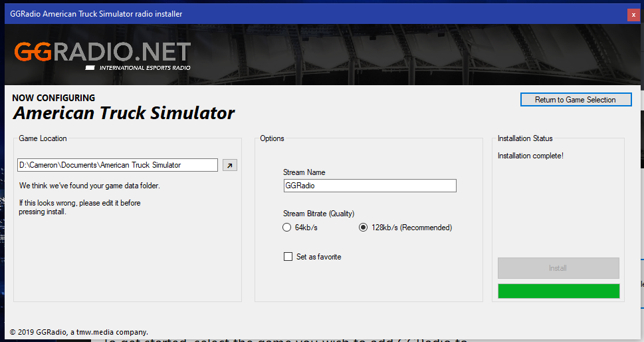Click the green installation progress bar
Viewport: 644px width, 342px height.
[x=558, y=291]
